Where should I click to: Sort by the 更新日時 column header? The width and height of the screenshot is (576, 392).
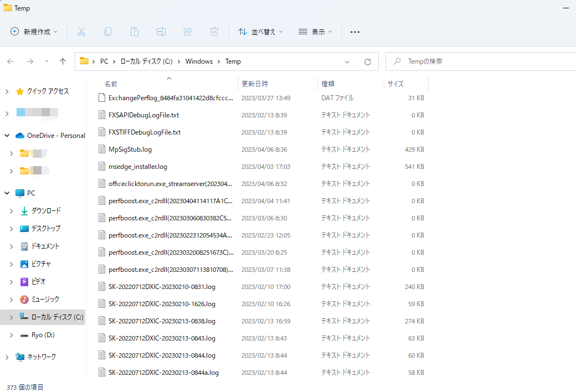255,84
